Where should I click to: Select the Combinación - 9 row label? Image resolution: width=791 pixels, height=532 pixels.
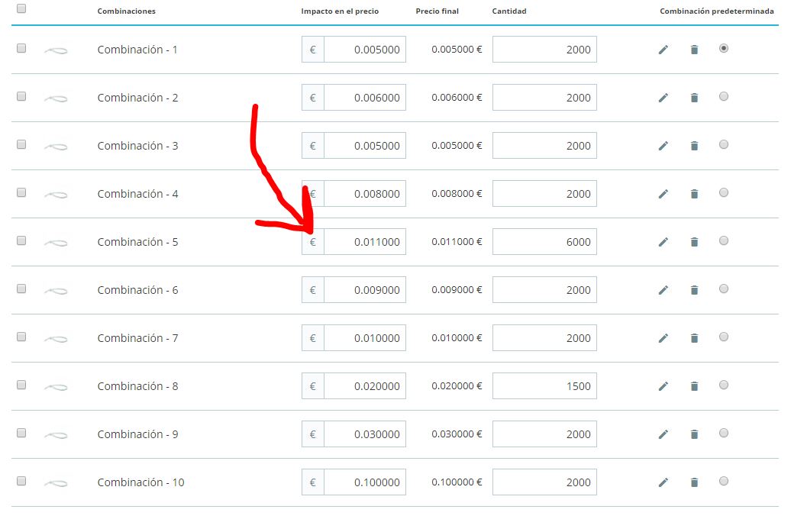coord(137,434)
